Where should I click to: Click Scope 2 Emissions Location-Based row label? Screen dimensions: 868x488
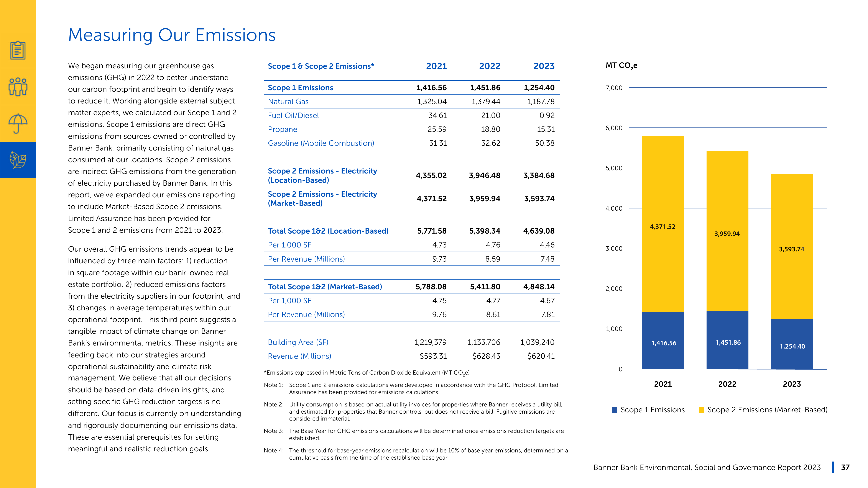[x=322, y=175]
